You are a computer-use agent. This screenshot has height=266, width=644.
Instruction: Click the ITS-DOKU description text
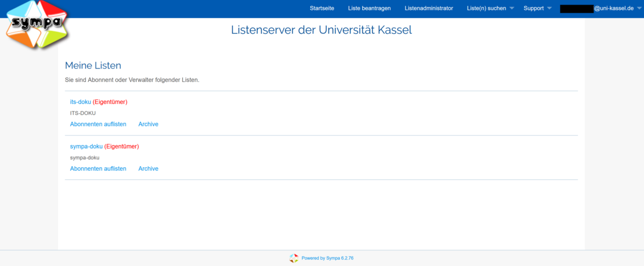click(x=83, y=113)
